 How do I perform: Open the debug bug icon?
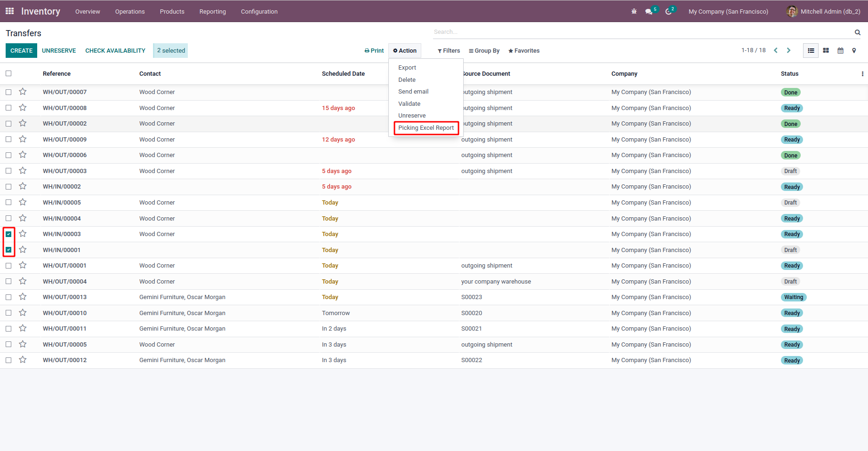pos(634,11)
